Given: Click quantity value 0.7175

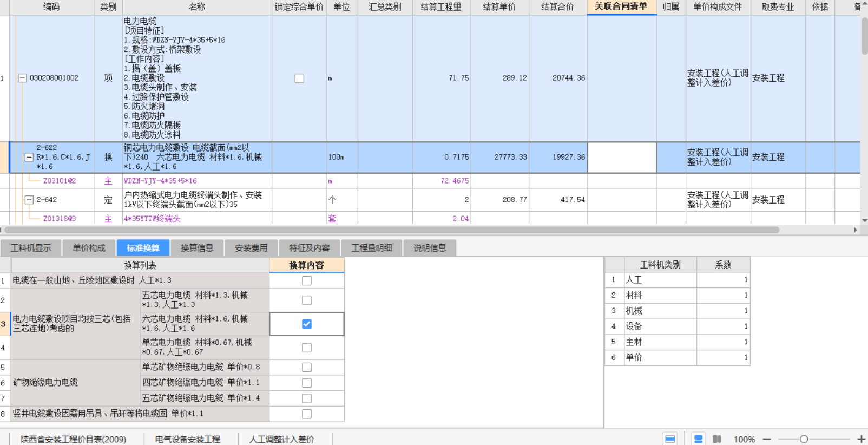Looking at the screenshot, I should [456, 157].
